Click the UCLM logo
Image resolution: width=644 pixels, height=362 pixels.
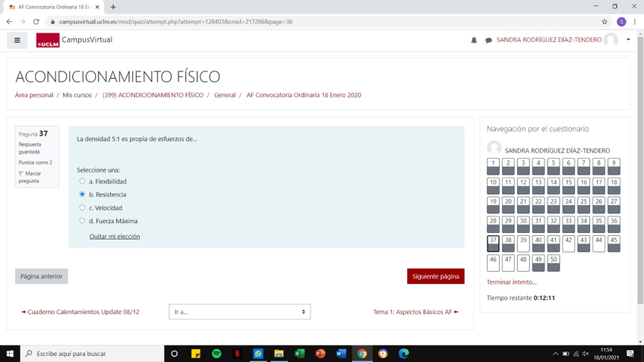(x=48, y=40)
